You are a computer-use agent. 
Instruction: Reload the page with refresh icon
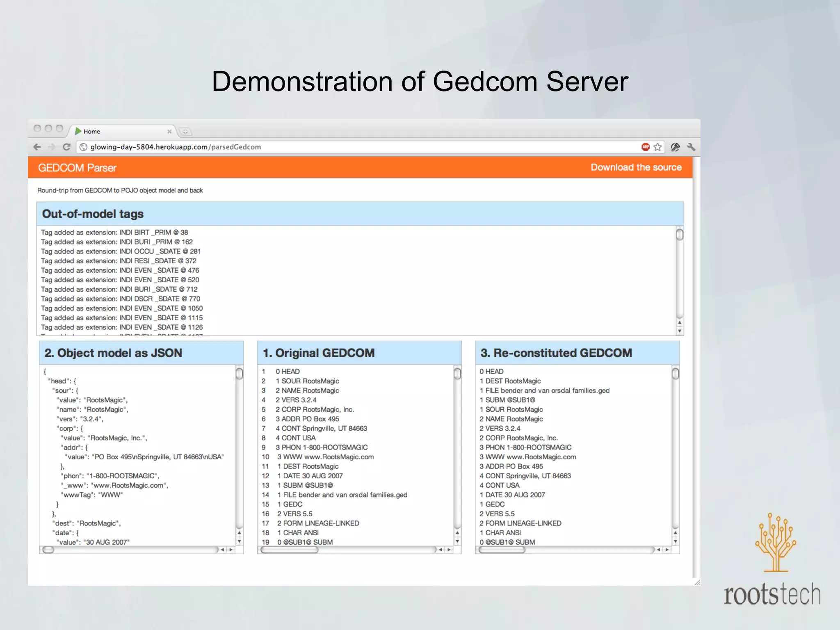pyautogui.click(x=66, y=147)
